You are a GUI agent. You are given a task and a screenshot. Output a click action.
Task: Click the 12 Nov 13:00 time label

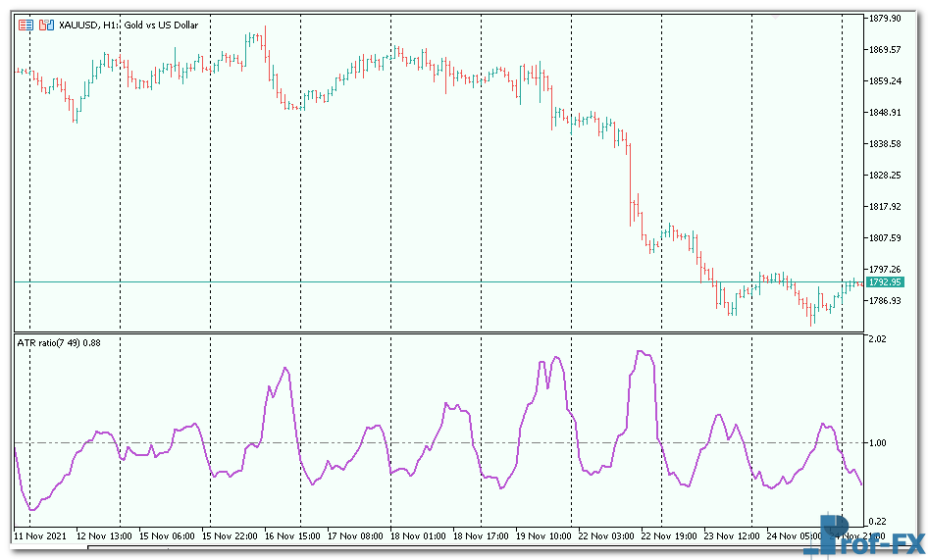[105, 536]
